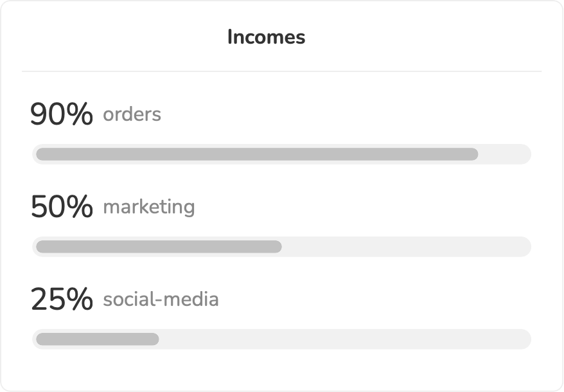This screenshot has width=564, height=392.
Task: Click the Incomes card title
Action: [266, 37]
